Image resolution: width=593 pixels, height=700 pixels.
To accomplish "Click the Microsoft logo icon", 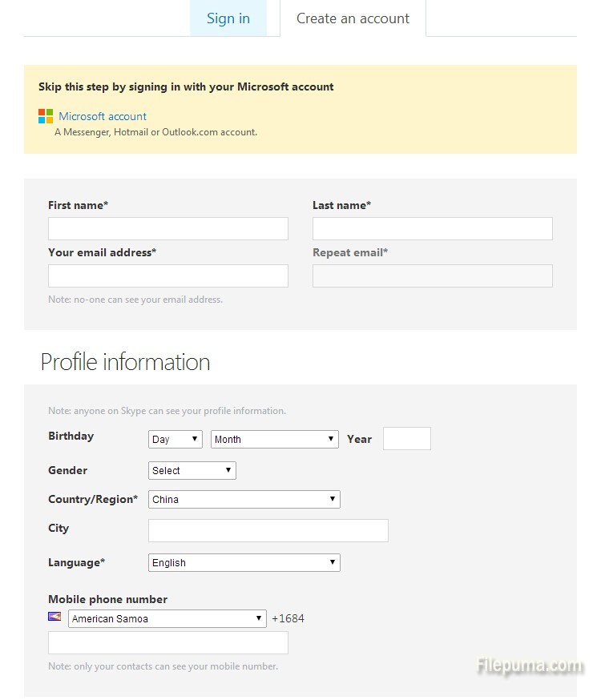I will pos(46,116).
